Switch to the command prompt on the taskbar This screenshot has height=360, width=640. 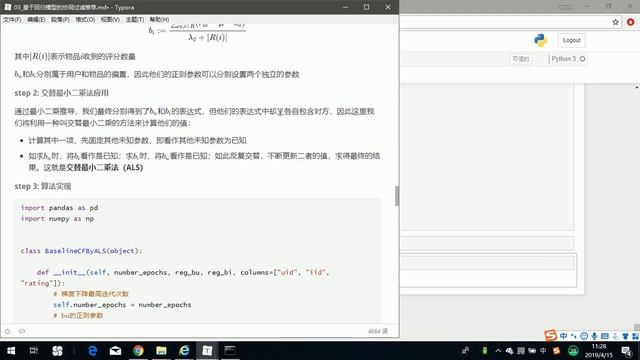[230, 351]
